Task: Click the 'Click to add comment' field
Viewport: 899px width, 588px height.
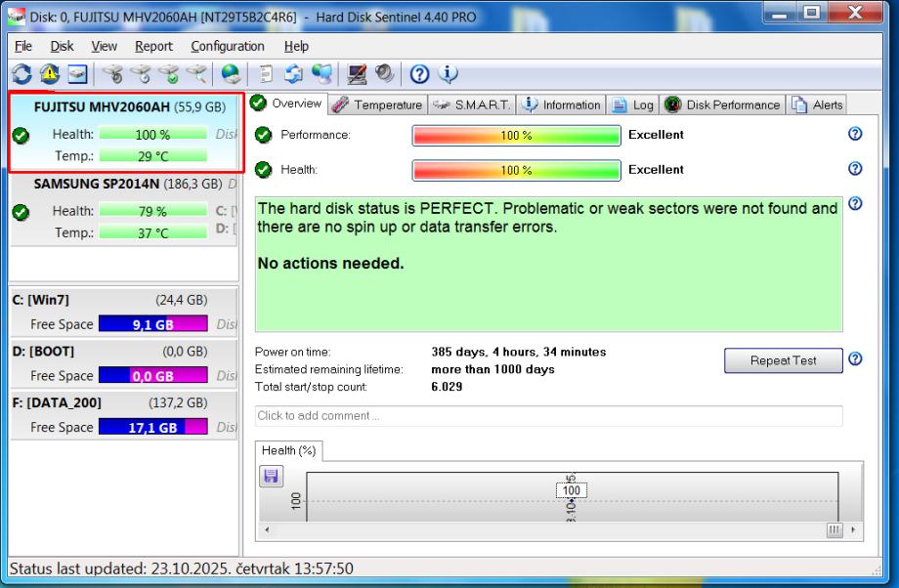Action: pos(549,416)
